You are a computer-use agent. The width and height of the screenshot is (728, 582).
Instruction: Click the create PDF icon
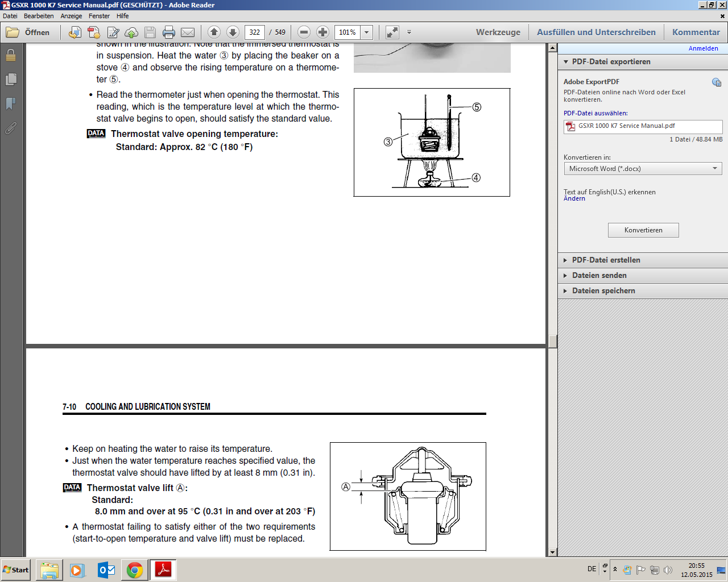coord(94,32)
